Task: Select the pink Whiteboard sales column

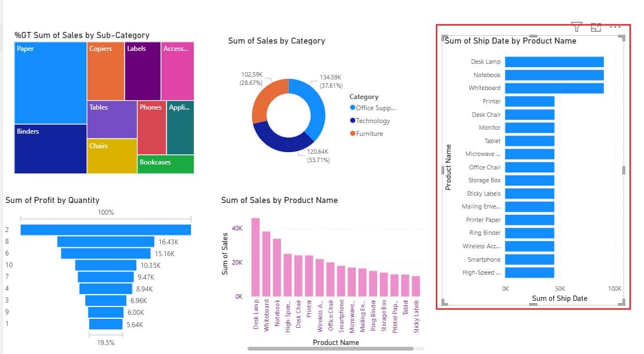Action: pyautogui.click(x=266, y=264)
